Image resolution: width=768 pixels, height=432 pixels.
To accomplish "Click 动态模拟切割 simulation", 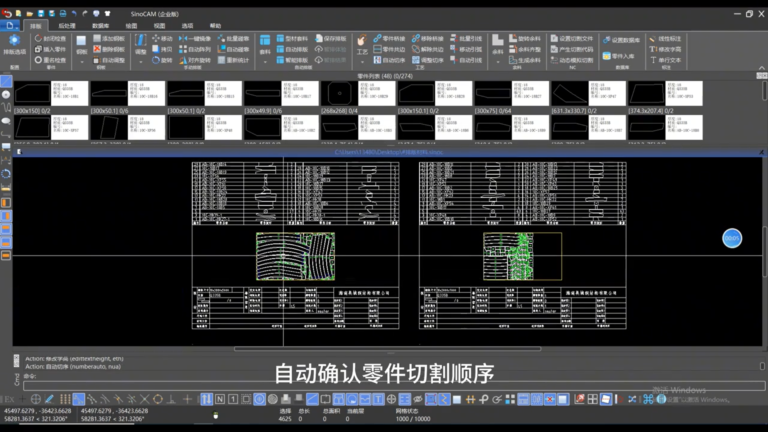I will coord(572,60).
